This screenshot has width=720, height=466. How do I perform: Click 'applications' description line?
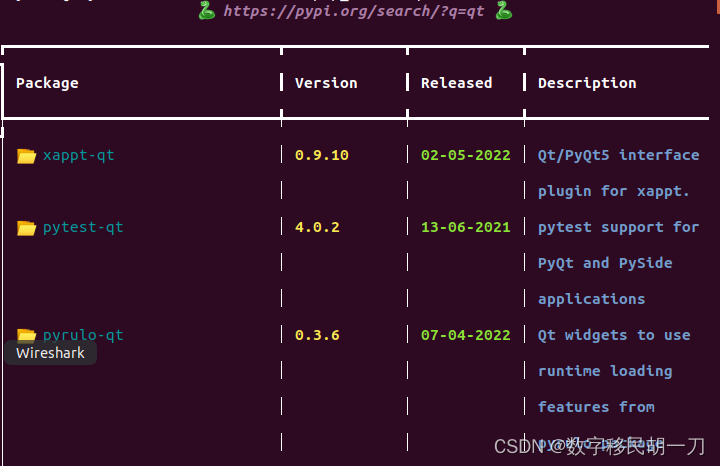[x=591, y=299]
